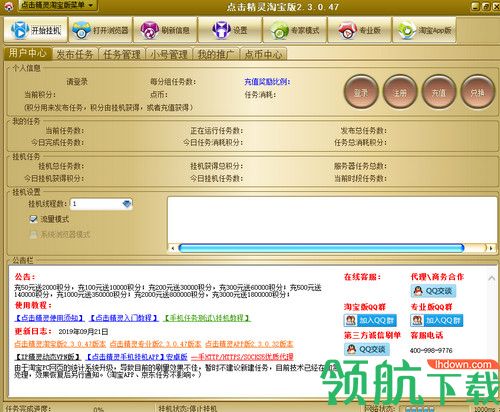Launch the 专业版 toolbar item
The image size is (500, 412).
[359, 30]
